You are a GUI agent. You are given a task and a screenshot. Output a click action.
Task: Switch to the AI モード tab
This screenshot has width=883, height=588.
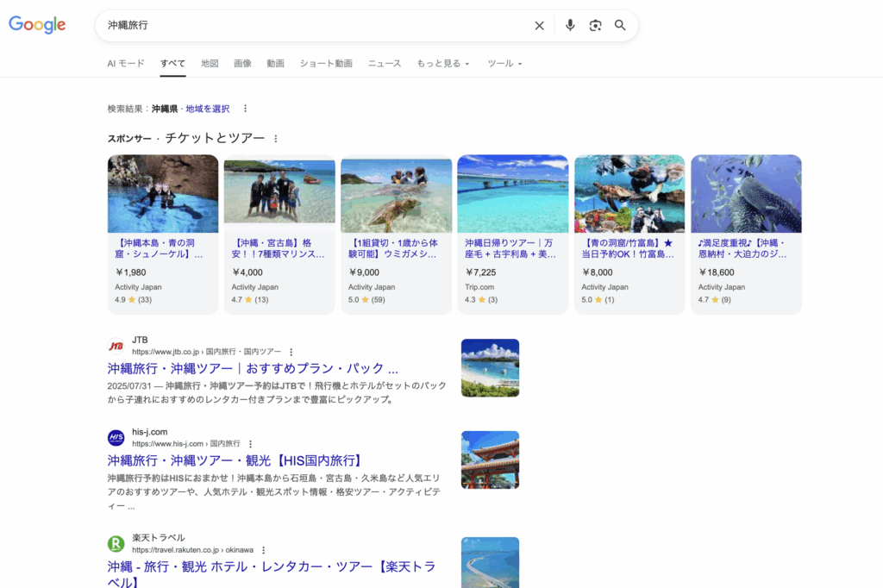(x=126, y=64)
